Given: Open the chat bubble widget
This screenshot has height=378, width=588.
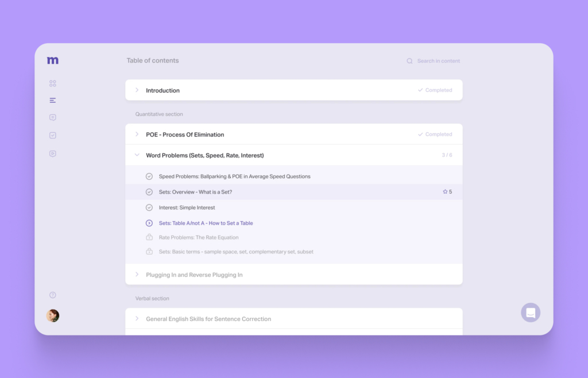Looking at the screenshot, I should pos(531,313).
